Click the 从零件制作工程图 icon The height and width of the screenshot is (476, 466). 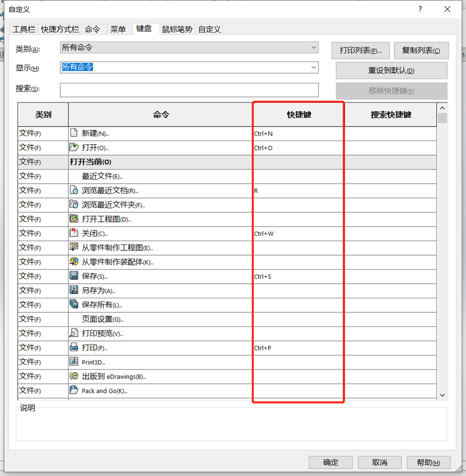pos(74,247)
